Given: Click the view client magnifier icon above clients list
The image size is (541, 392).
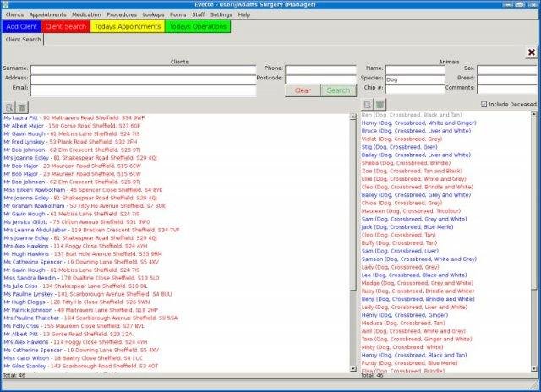Looking at the screenshot, I should 9,107.
